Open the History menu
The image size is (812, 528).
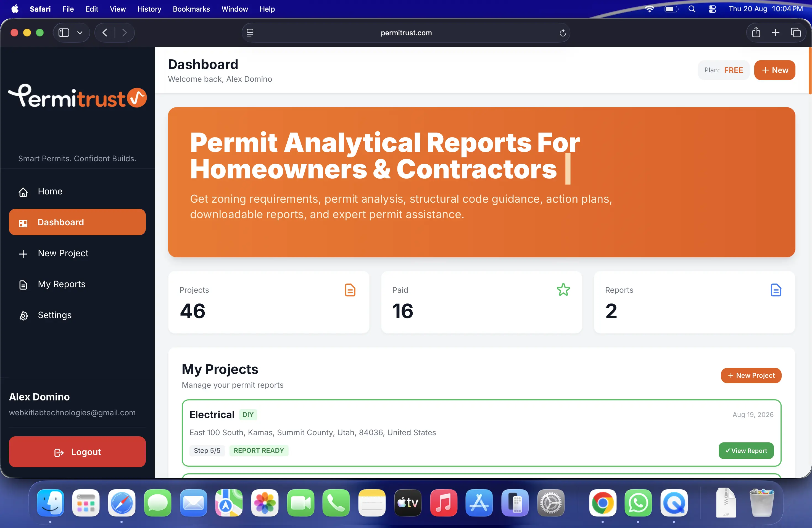(149, 9)
